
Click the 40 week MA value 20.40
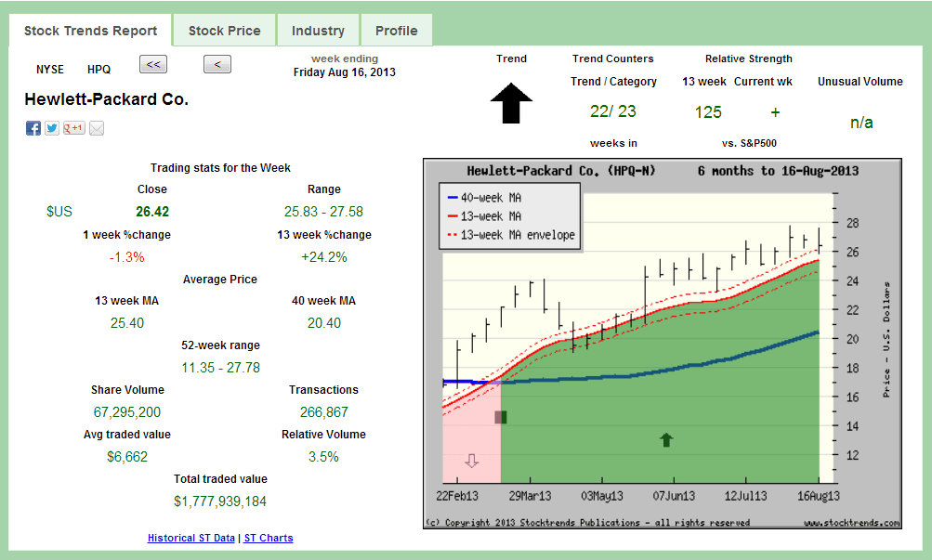324,323
